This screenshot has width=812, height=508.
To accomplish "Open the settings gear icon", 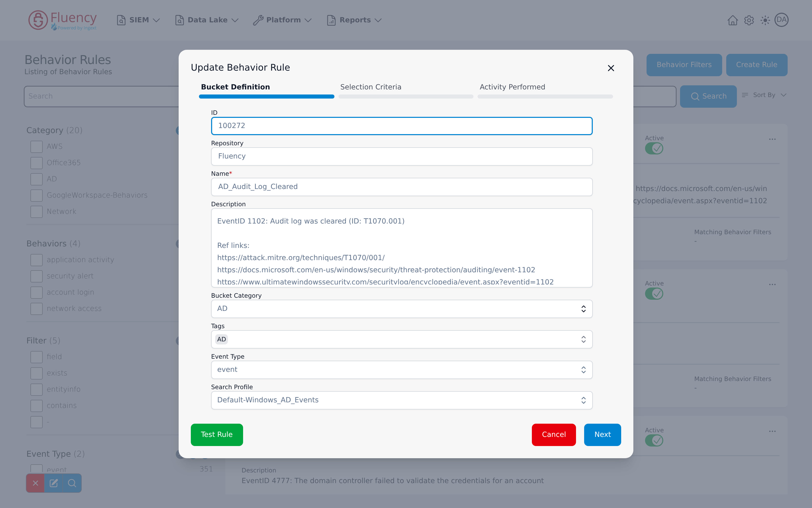I will pos(749,20).
